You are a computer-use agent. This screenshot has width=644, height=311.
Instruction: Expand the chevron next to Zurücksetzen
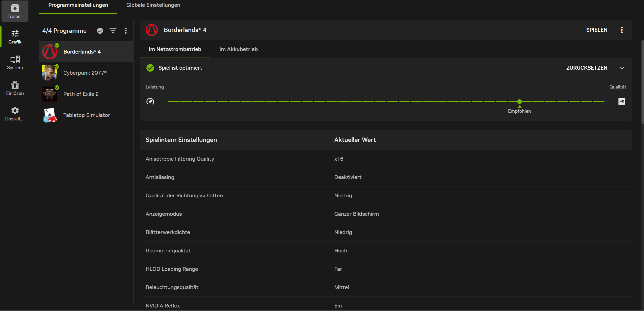click(622, 68)
